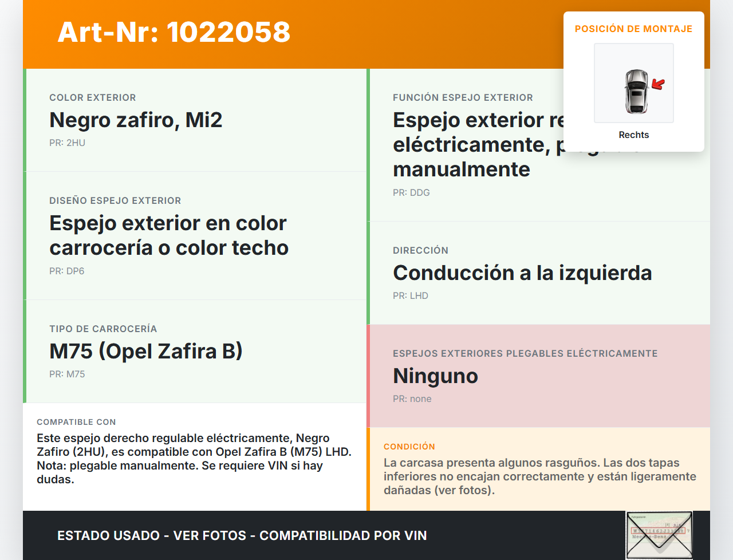Select 'Conducción a la izquierda' value
733x560 pixels.
522,273
